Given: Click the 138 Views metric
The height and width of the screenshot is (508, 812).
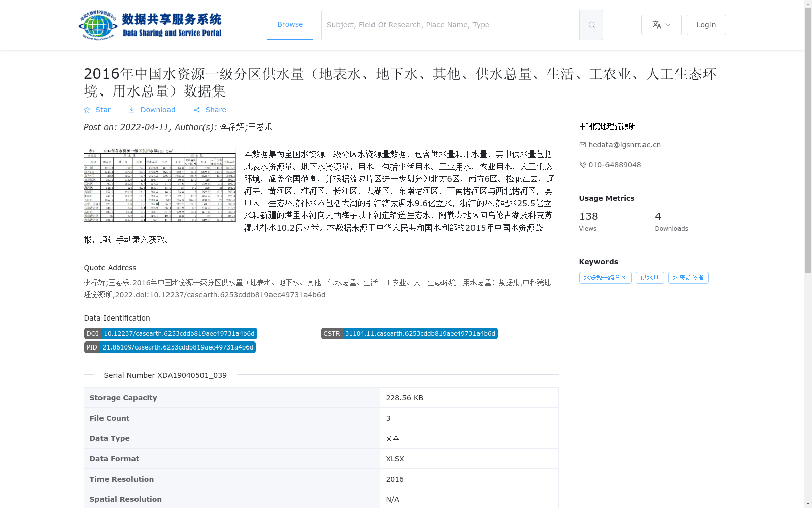Looking at the screenshot, I should [588, 221].
